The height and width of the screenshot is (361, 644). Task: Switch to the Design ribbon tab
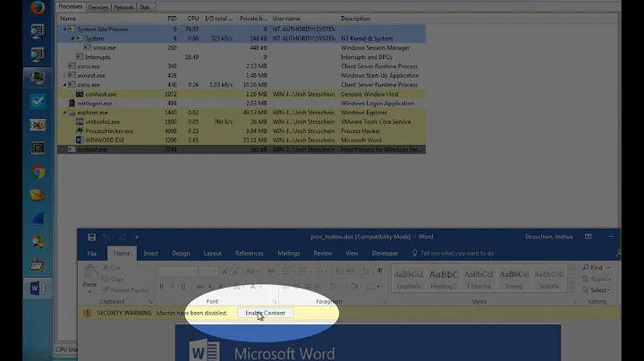181,254
